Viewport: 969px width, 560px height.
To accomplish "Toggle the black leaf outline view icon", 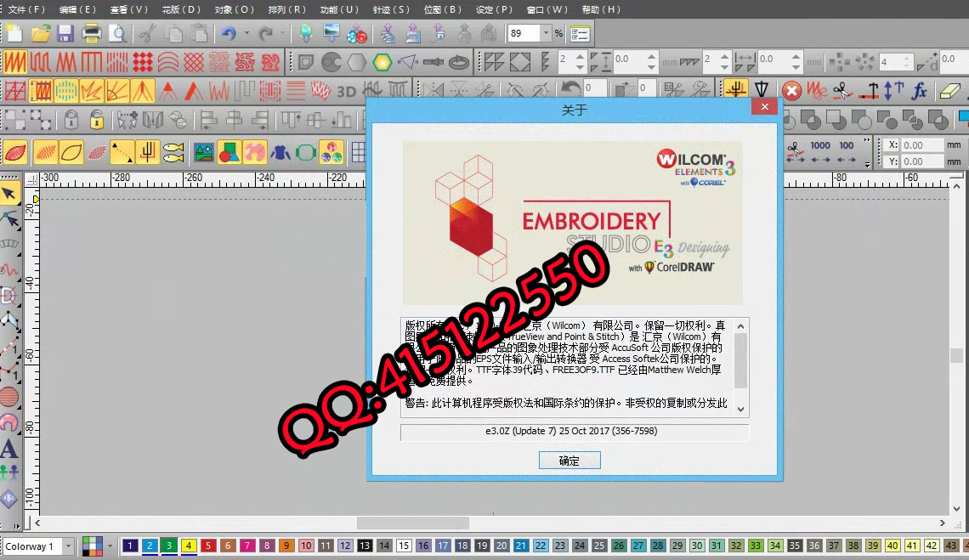I will (71, 152).
